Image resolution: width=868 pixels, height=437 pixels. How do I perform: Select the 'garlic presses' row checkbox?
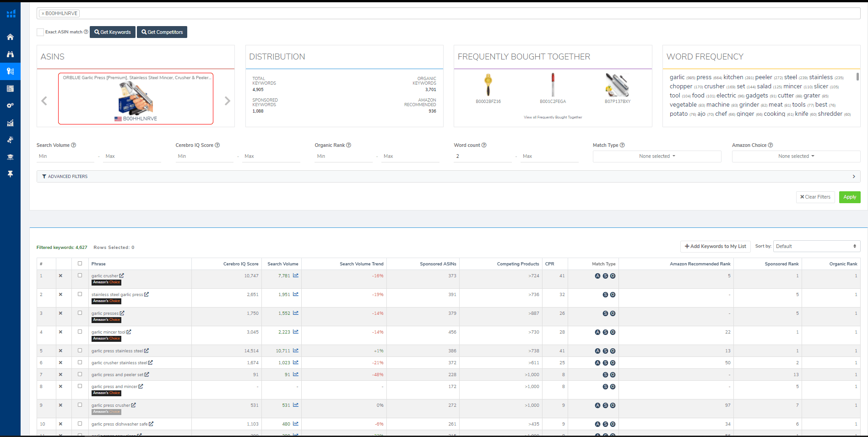click(80, 313)
